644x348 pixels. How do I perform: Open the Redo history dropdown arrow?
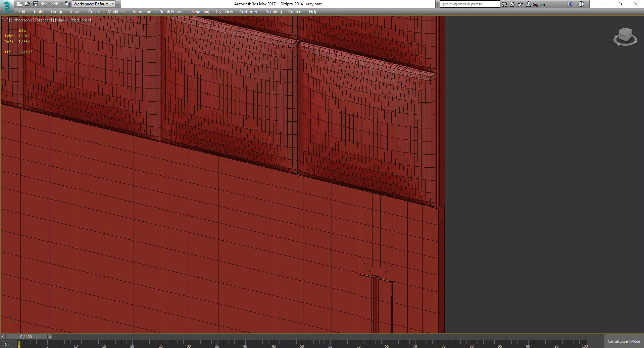61,4
